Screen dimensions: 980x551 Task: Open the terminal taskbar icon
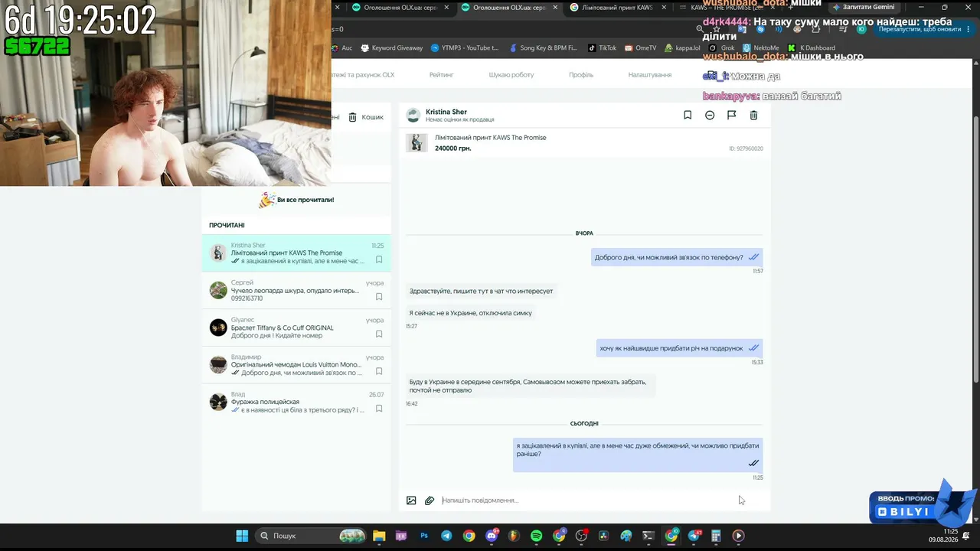[x=648, y=536]
